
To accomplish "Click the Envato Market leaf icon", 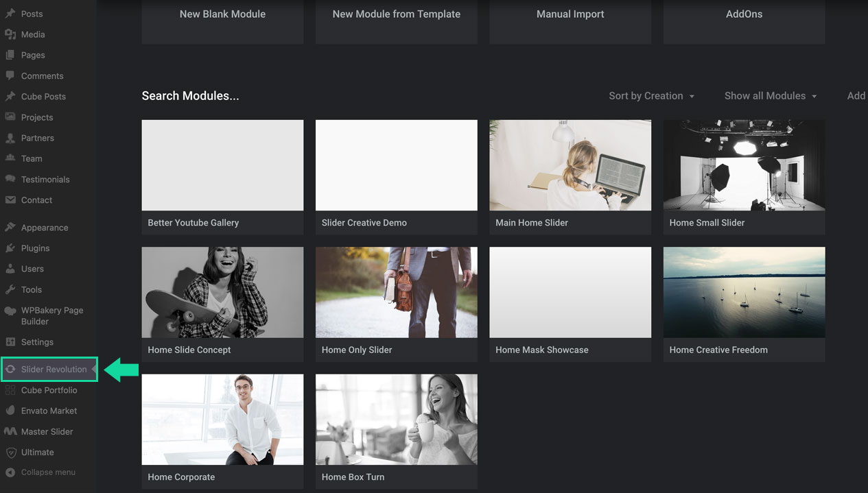I will (10, 411).
